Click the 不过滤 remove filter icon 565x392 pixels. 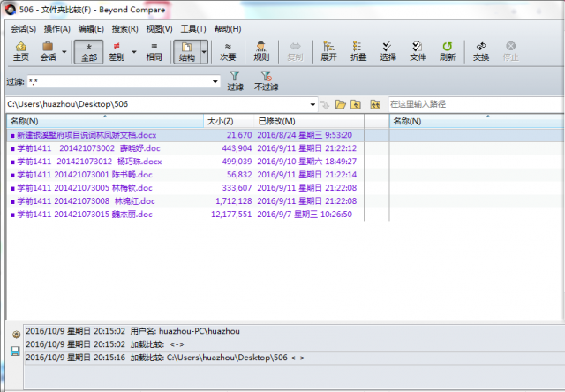coord(266,80)
